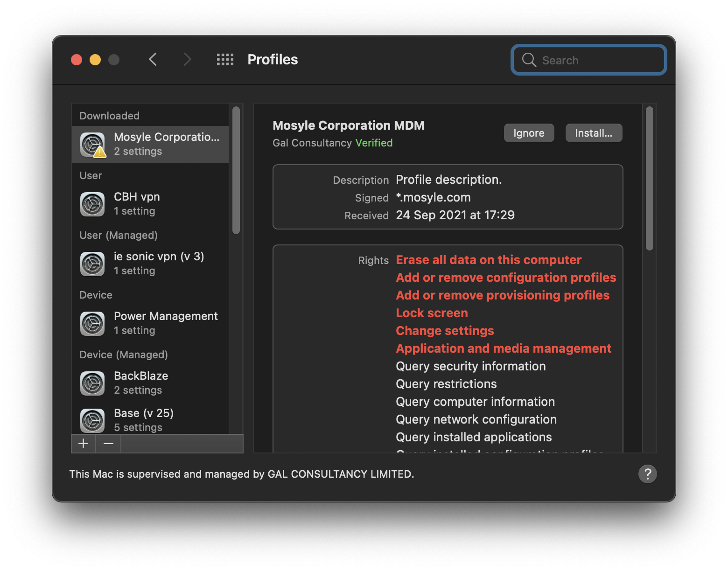Image resolution: width=728 pixels, height=571 pixels.
Task: Click the Profiles window title
Action: [x=273, y=60]
